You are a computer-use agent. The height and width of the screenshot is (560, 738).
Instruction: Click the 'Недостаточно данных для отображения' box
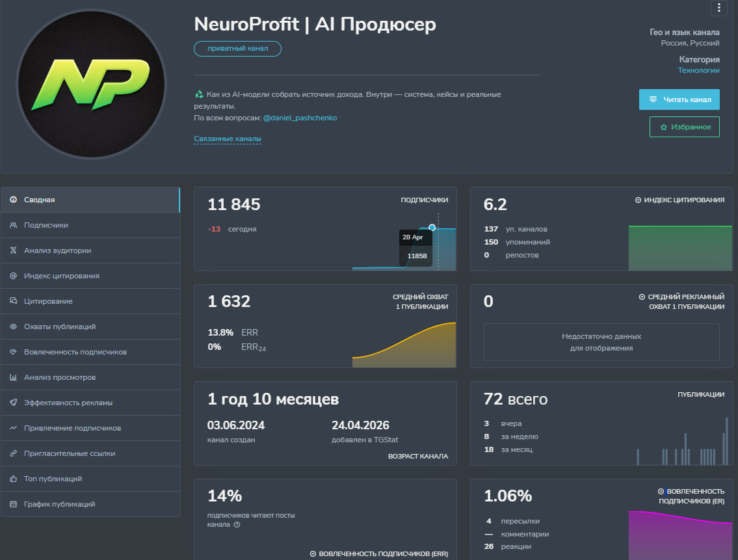click(x=601, y=342)
